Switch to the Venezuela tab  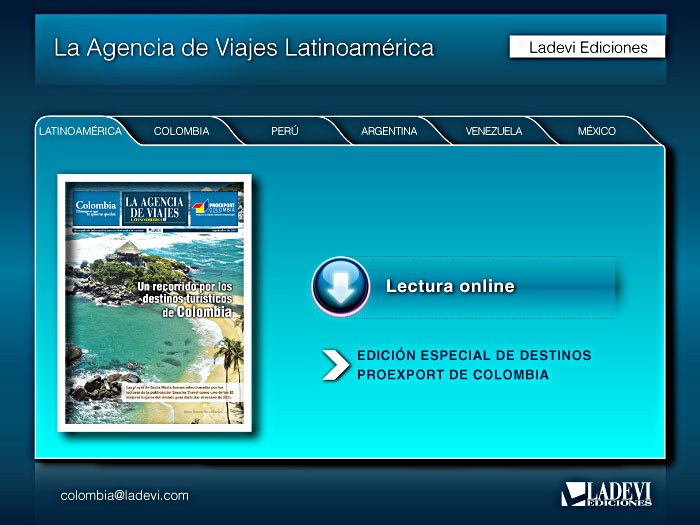[493, 131]
